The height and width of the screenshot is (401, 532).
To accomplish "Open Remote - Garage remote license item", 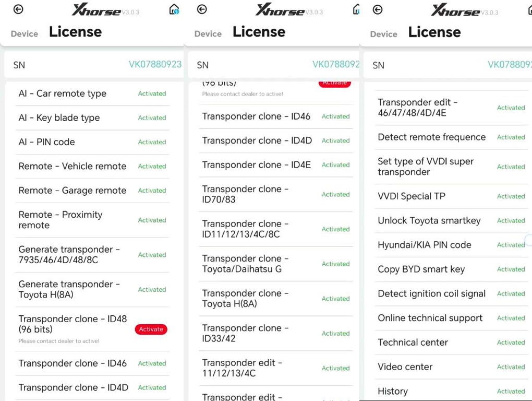I will click(72, 191).
